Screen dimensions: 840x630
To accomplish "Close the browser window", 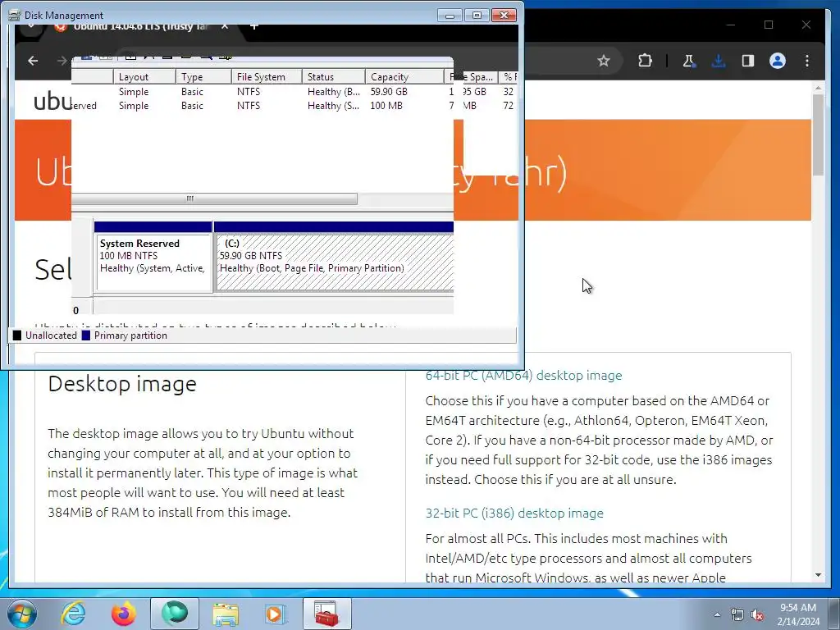I will 806,25.
